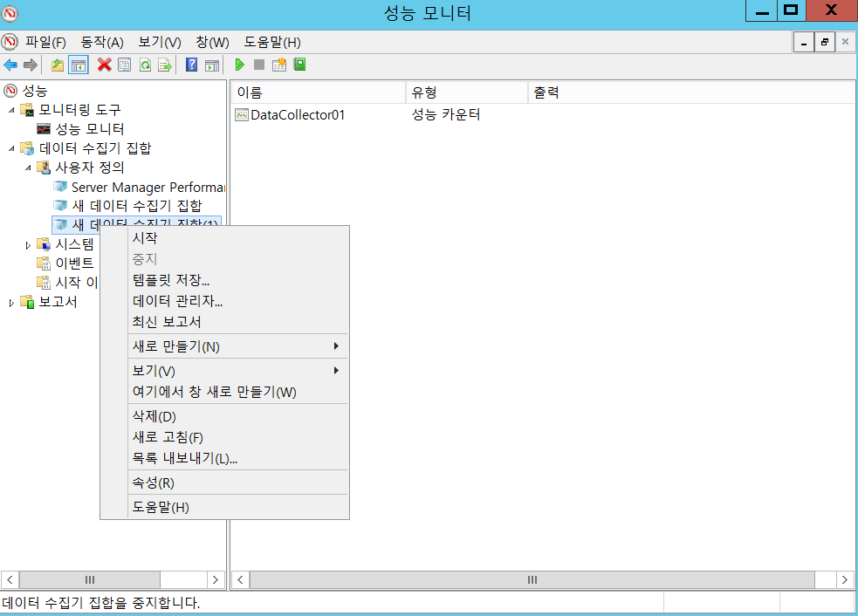
Task: Click the Refresh toolbar icon
Action: [145, 65]
